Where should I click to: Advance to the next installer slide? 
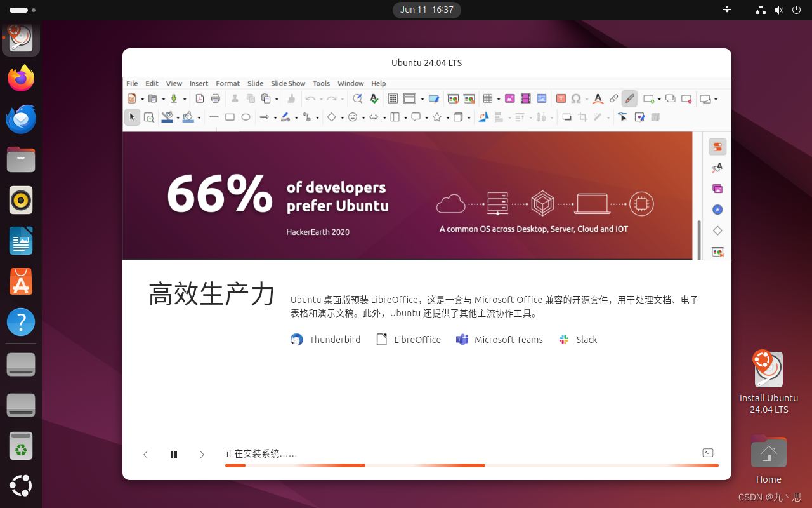202,455
